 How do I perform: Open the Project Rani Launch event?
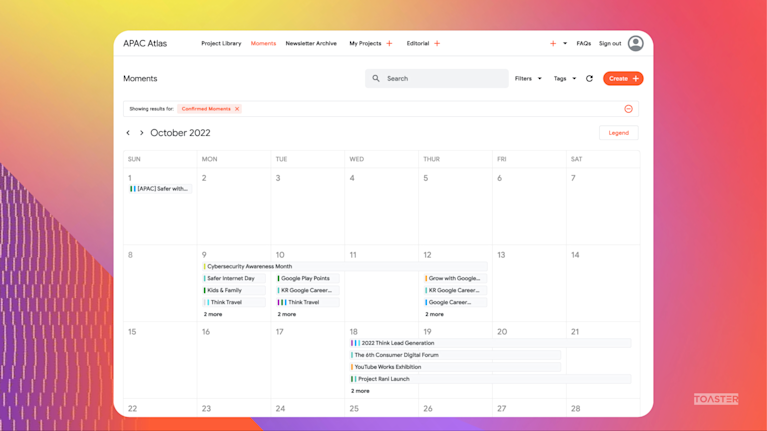click(x=491, y=379)
